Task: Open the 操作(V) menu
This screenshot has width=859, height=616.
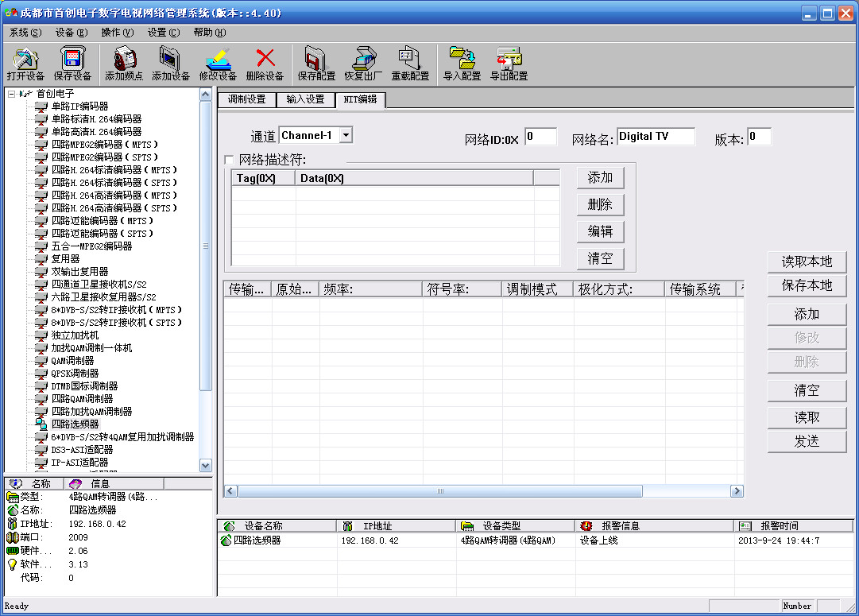Action: tap(118, 33)
